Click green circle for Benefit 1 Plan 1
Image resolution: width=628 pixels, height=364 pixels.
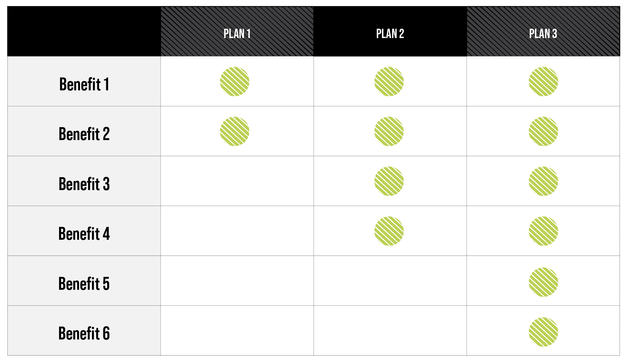click(x=235, y=81)
